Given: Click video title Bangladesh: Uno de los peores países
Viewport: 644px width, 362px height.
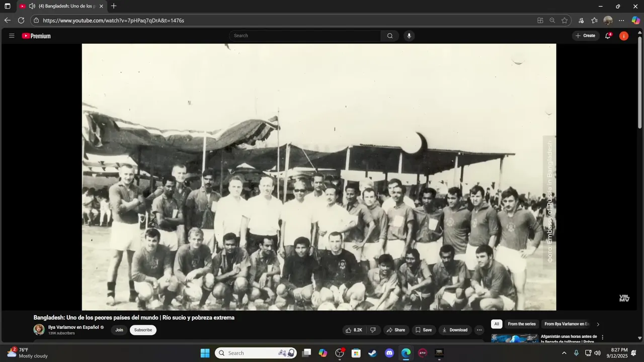Looking at the screenshot, I should point(134,318).
